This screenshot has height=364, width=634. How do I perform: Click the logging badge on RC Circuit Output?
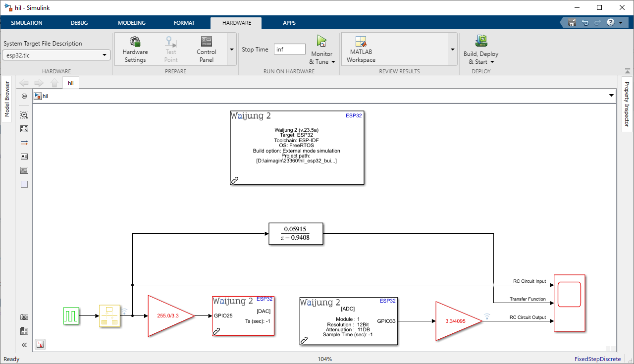(x=487, y=316)
